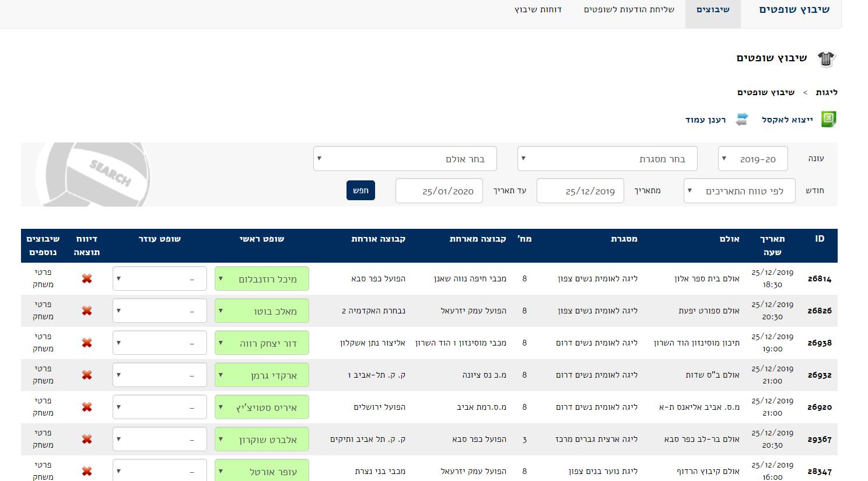The width and height of the screenshot is (868, 481).
Task: Click the refresh page arrows icon
Action: [741, 119]
